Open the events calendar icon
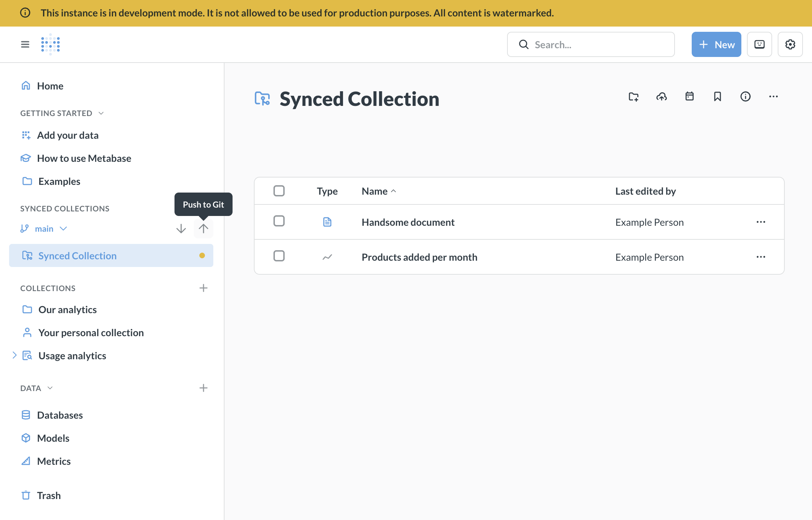The height and width of the screenshot is (520, 812). tap(689, 97)
